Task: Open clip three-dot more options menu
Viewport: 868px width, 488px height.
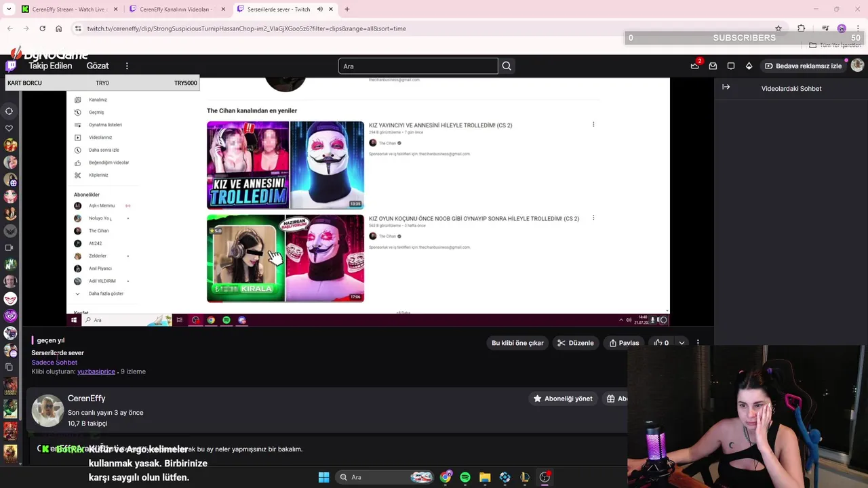Action: point(698,343)
